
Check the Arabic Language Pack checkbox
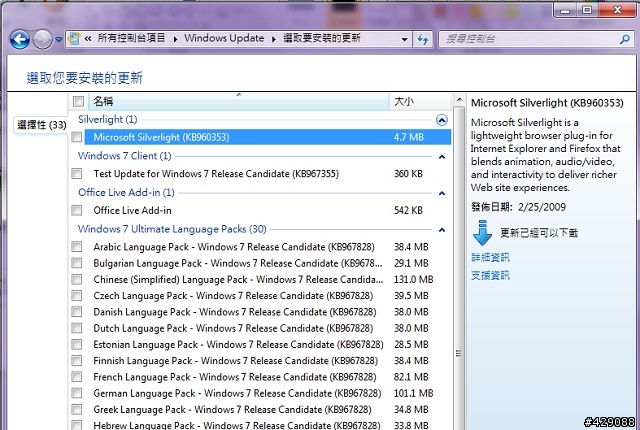click(x=77, y=247)
